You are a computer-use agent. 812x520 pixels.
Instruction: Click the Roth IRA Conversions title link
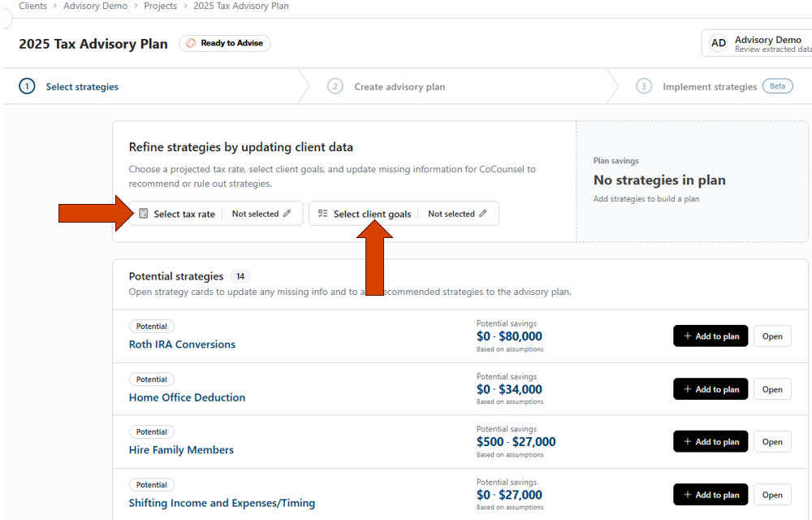(182, 344)
